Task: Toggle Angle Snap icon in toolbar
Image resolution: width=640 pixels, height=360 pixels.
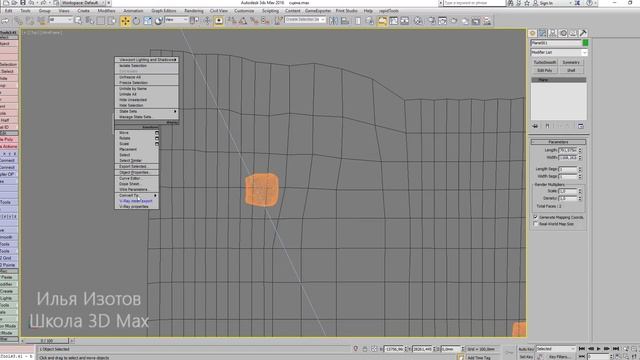Action: (243, 21)
